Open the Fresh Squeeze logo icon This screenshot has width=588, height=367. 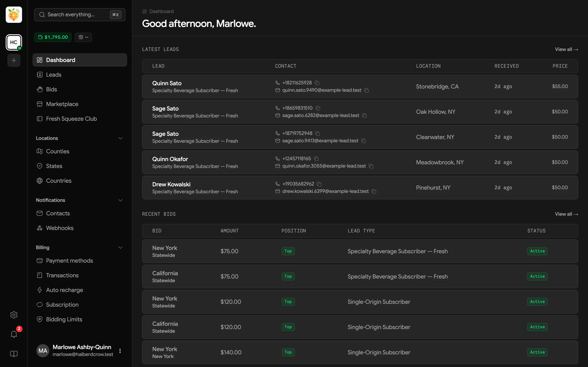pos(14,14)
